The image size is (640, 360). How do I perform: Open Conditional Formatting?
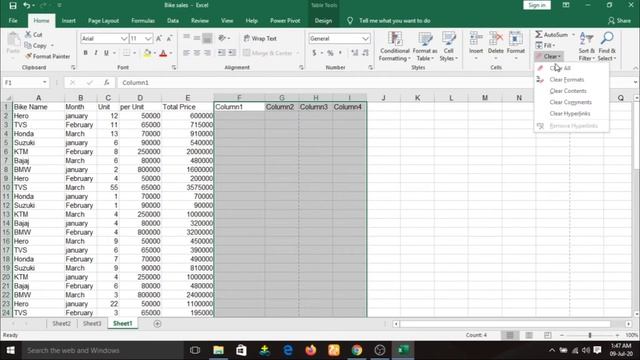[x=394, y=47]
